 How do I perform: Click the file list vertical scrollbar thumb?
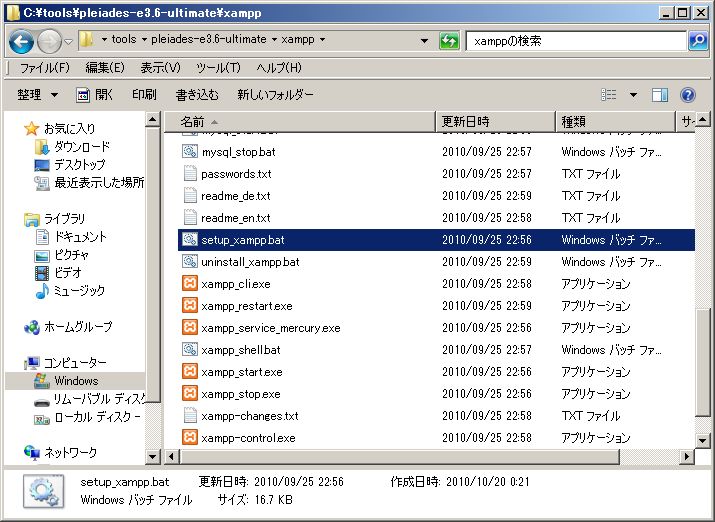pyautogui.click(x=702, y=363)
